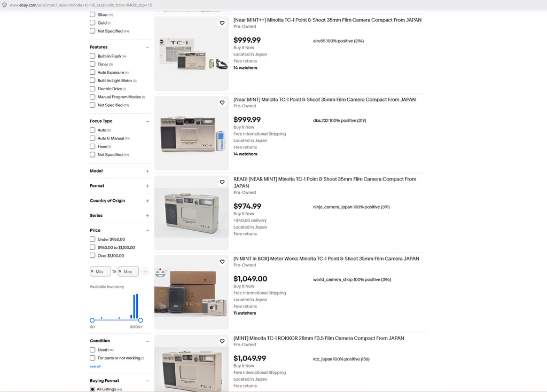Check the Gold color filter
Image resolution: width=547 pixels, height=392 pixels.
coord(92,22)
